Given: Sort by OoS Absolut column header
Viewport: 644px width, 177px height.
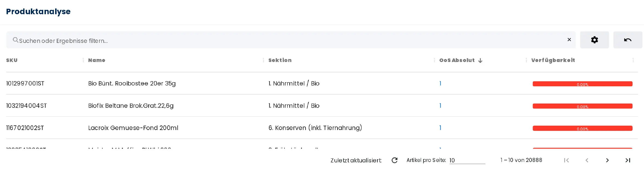Looking at the screenshot, I should [457, 60].
